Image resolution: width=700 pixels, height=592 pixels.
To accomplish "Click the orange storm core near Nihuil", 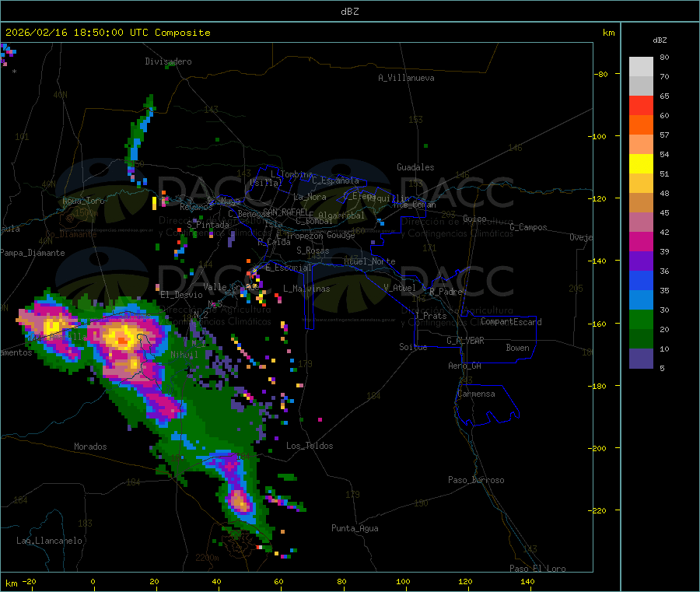I will tap(121, 340).
